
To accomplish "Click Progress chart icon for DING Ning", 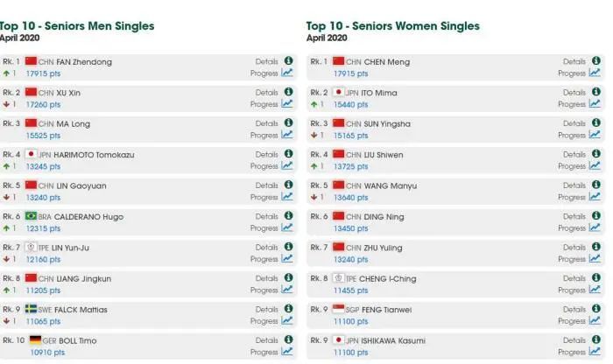I will click(595, 227).
